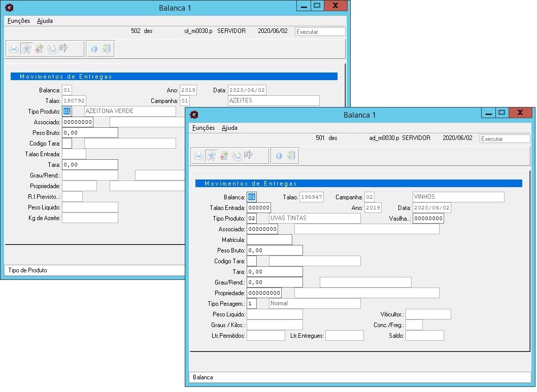Click the running man icon in front window toolbar
This screenshot has height=392, width=537.
point(211,156)
